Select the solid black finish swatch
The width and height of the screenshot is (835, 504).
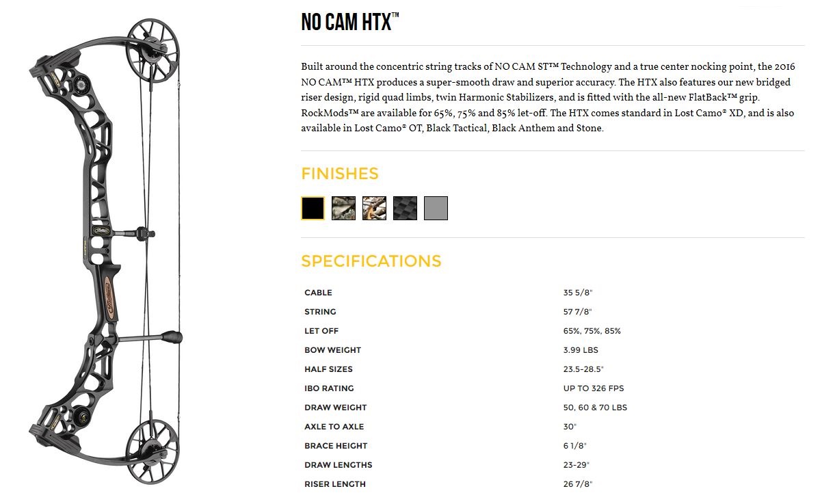click(x=313, y=208)
